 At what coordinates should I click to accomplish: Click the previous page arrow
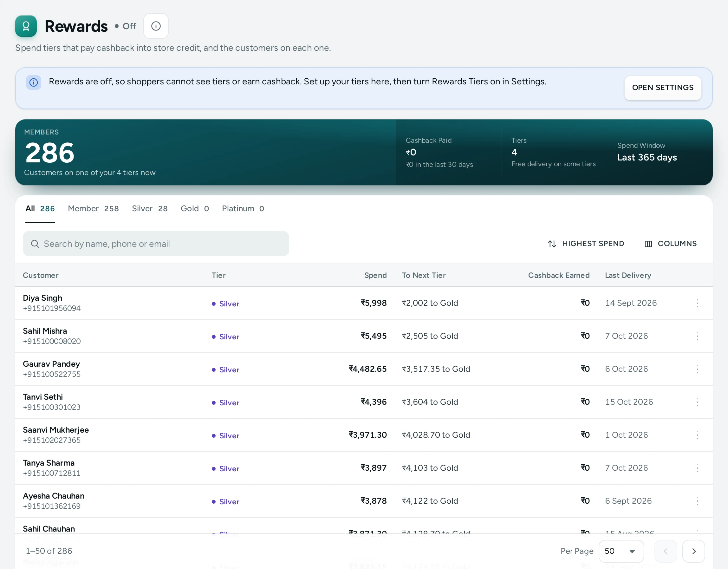click(666, 551)
